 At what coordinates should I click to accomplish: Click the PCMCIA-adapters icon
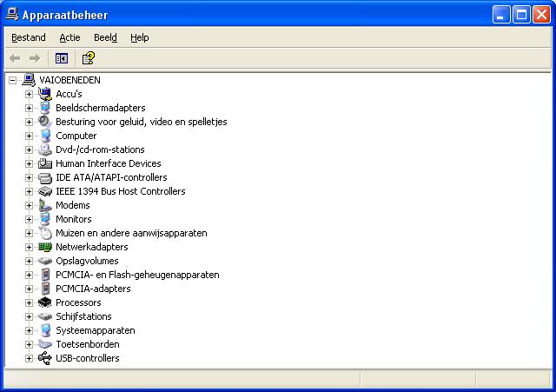point(45,289)
